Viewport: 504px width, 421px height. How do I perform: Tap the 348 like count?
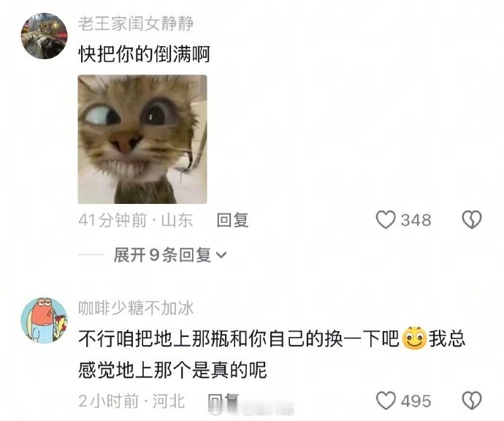416,220
